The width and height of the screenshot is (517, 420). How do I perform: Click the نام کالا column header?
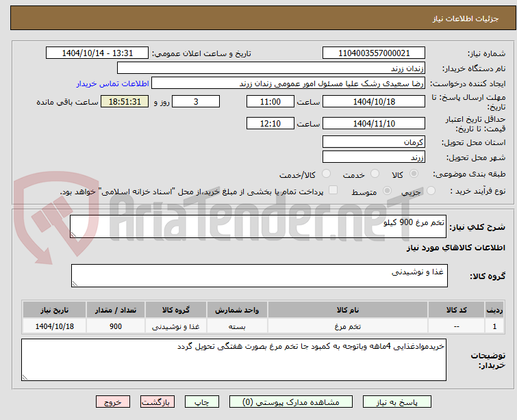pos(348,310)
